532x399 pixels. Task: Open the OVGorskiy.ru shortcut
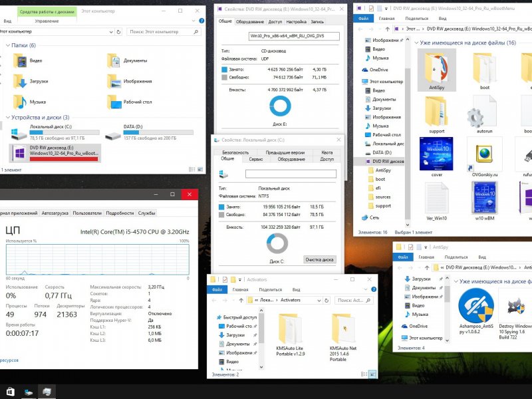point(485,157)
